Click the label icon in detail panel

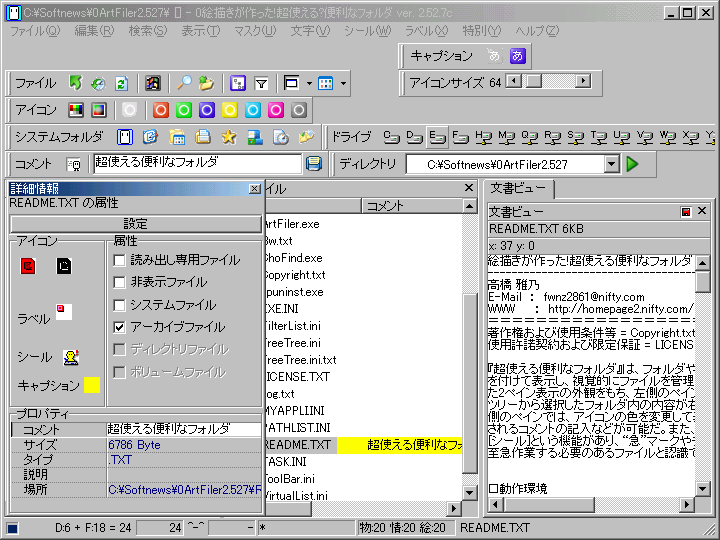click(x=64, y=312)
